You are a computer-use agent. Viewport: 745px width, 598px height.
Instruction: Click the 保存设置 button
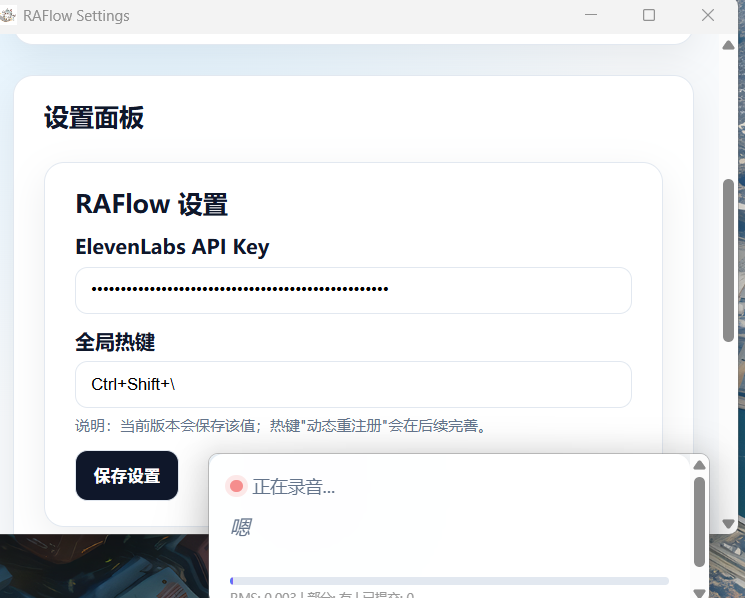click(x=127, y=475)
